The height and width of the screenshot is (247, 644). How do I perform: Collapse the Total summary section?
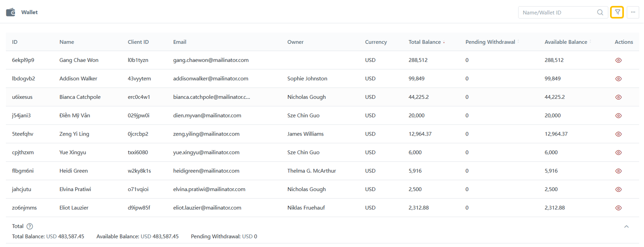coord(626,227)
